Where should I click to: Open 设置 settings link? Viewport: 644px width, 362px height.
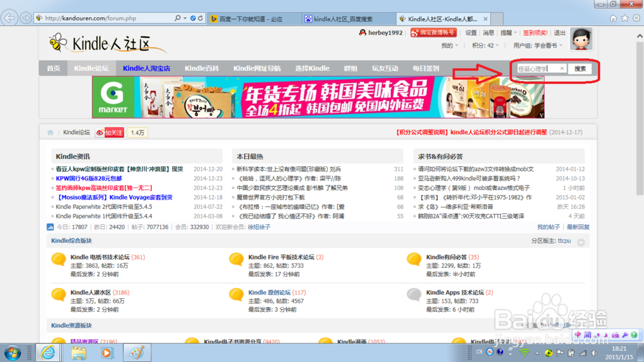click(471, 33)
